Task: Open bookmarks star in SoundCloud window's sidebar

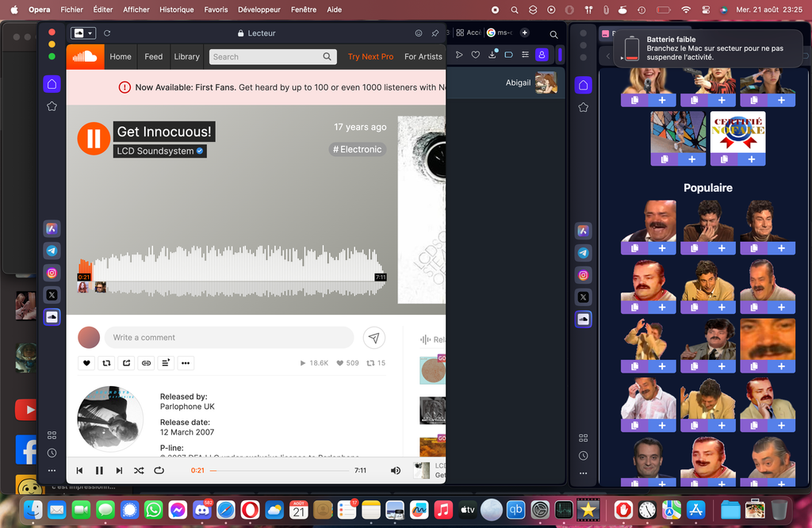Action: [52, 106]
